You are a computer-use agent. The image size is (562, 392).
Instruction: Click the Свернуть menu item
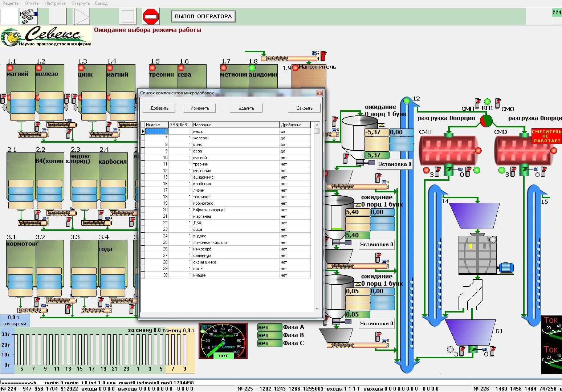point(81,3)
